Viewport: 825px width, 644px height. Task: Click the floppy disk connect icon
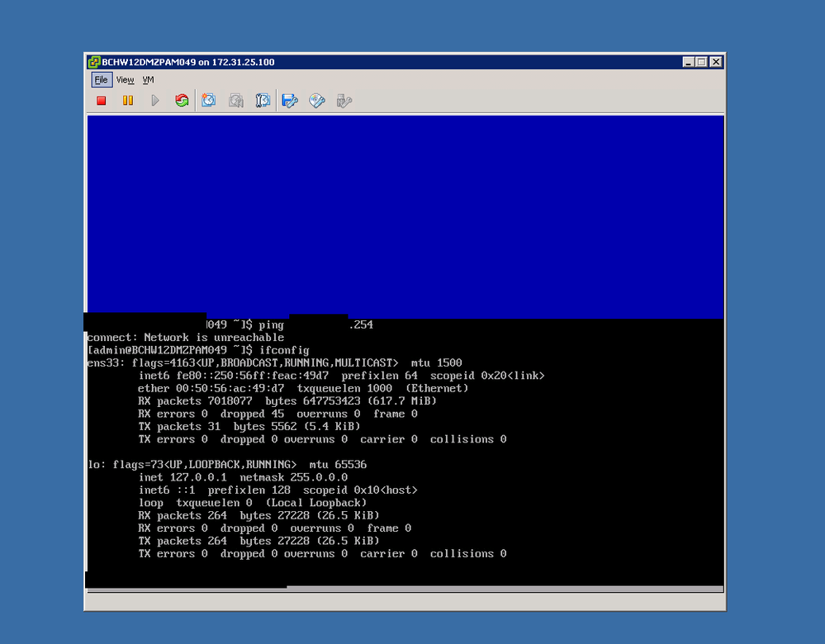pyautogui.click(x=290, y=101)
